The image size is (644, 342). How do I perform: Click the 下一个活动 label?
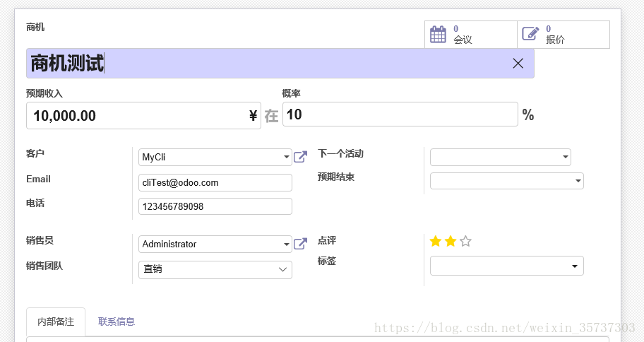tap(340, 153)
